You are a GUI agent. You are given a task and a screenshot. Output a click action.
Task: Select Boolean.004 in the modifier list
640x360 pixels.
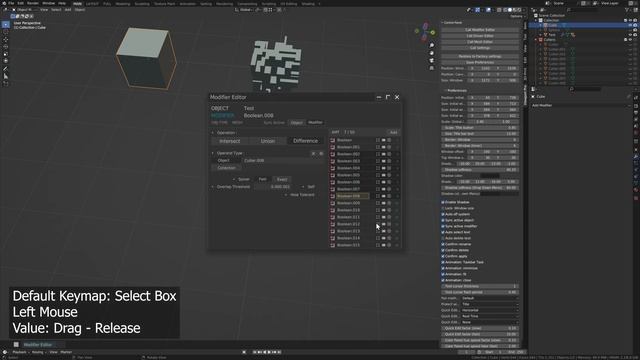pyautogui.click(x=348, y=168)
